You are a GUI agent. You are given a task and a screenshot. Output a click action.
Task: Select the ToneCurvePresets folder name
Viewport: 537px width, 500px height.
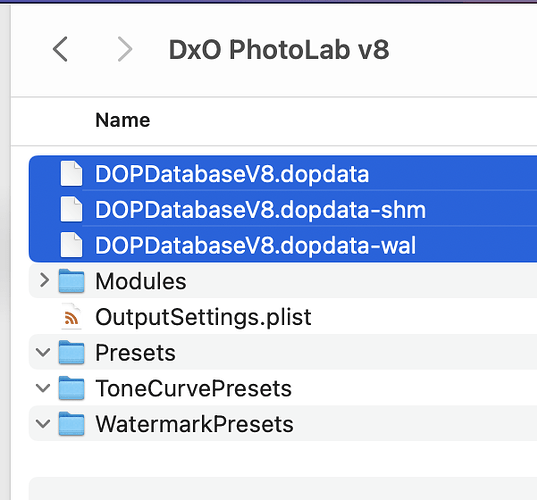pyautogui.click(x=193, y=388)
